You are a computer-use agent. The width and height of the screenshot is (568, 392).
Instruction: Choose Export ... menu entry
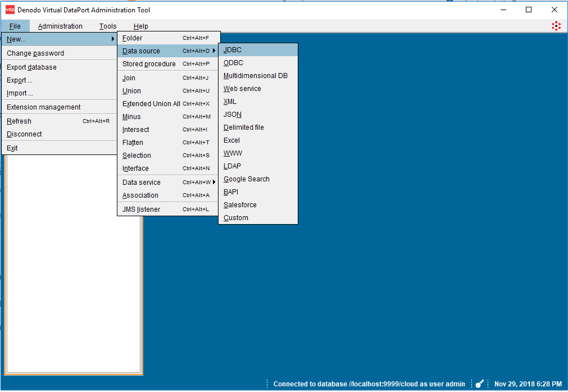pyautogui.click(x=59, y=80)
